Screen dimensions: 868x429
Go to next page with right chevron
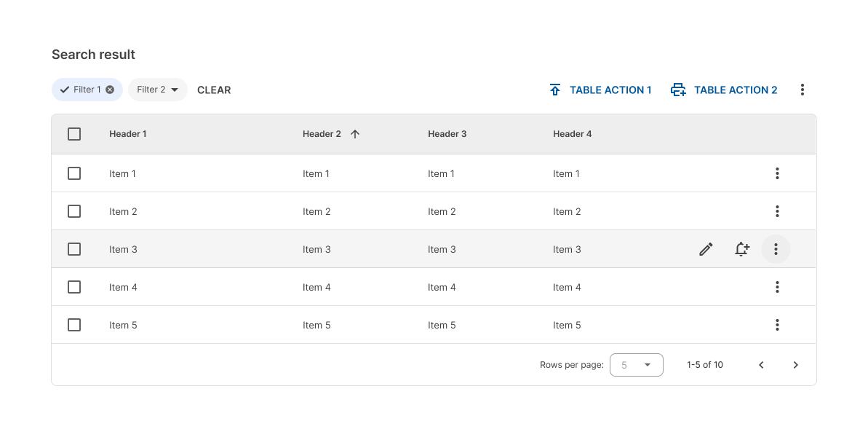795,365
